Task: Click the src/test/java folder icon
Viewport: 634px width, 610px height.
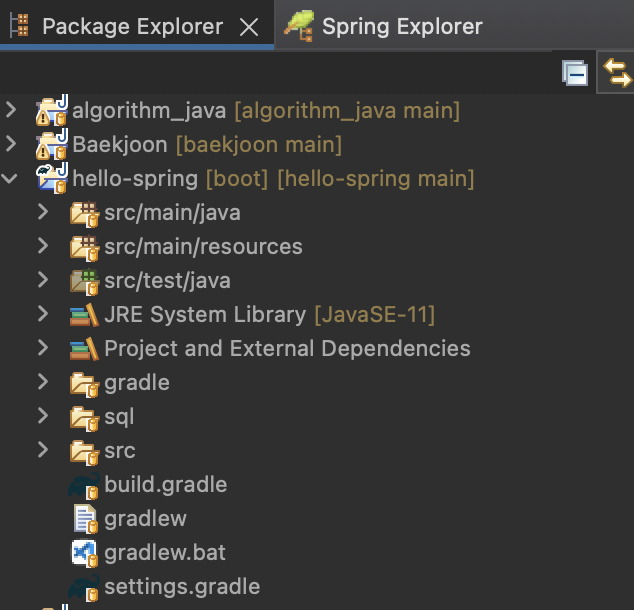Action: click(x=84, y=281)
